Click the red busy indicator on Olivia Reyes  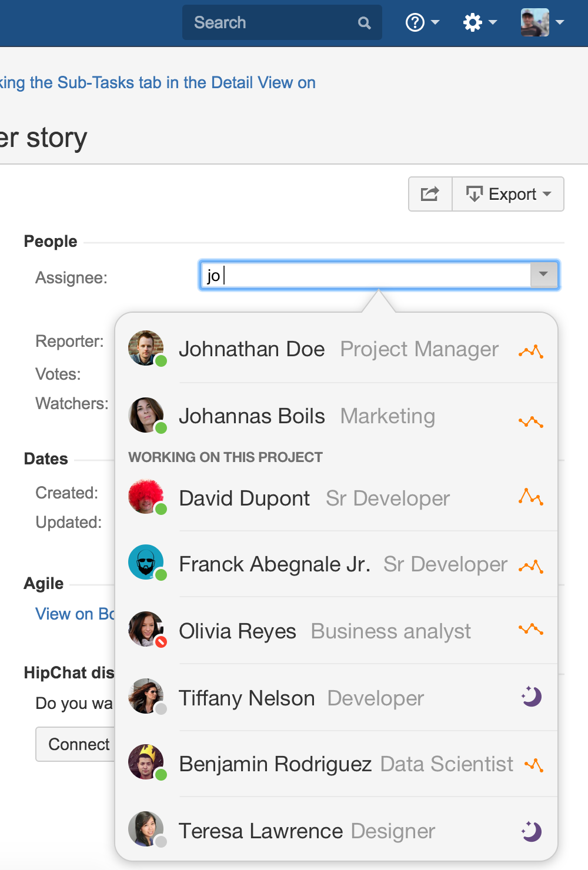160,643
